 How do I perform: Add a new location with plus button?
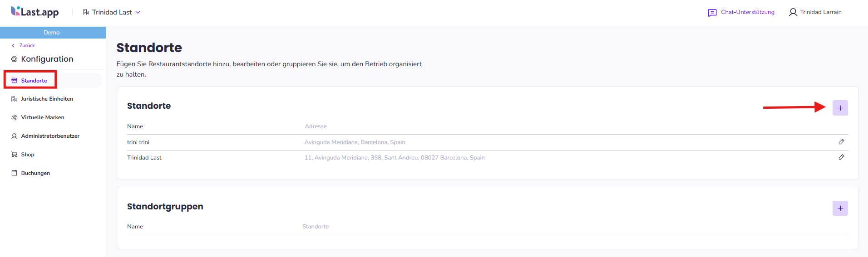[x=840, y=108]
